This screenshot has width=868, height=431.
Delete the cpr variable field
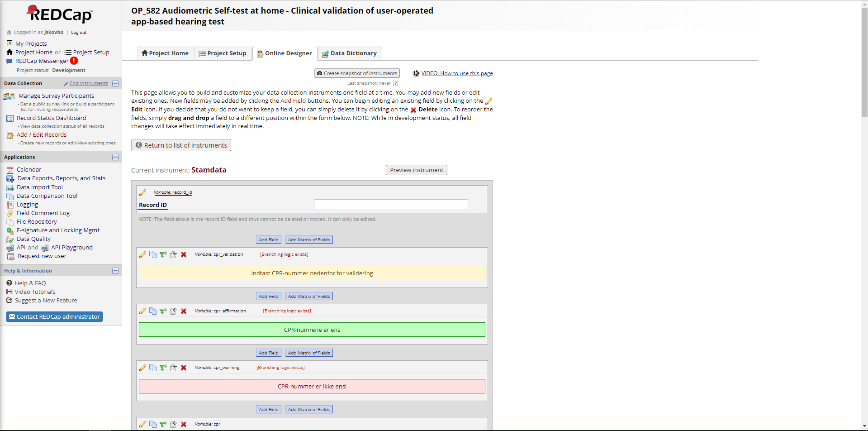tap(184, 424)
